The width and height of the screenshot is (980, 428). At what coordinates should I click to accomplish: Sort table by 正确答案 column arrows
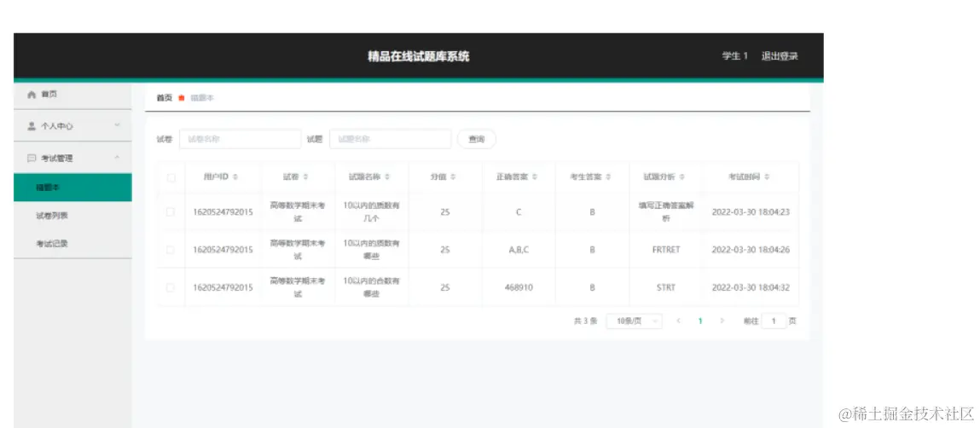[x=535, y=177]
